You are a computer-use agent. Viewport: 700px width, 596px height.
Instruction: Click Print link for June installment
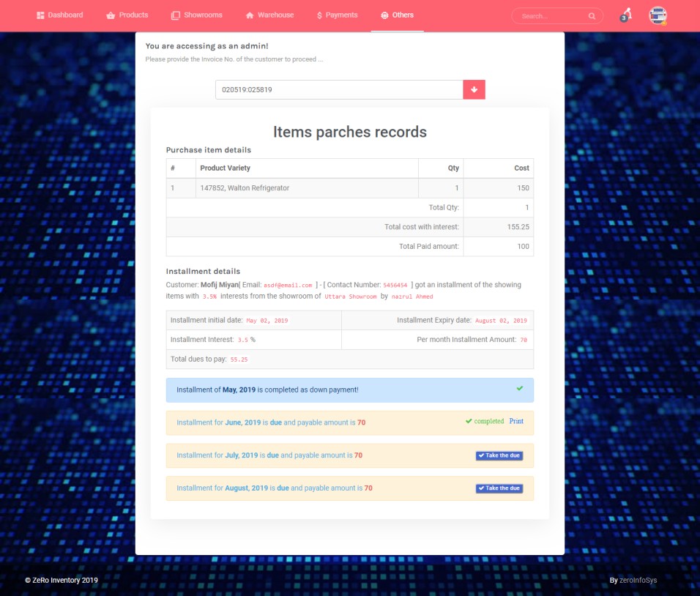click(516, 422)
